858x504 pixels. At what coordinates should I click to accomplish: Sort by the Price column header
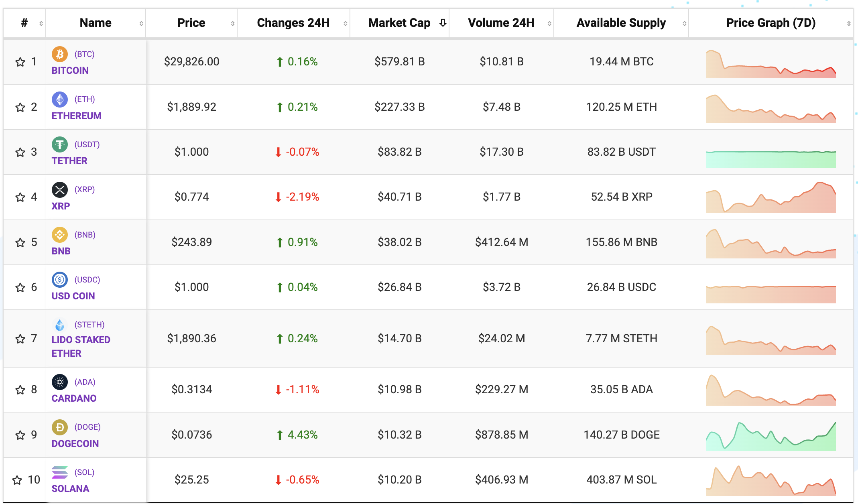(x=191, y=23)
